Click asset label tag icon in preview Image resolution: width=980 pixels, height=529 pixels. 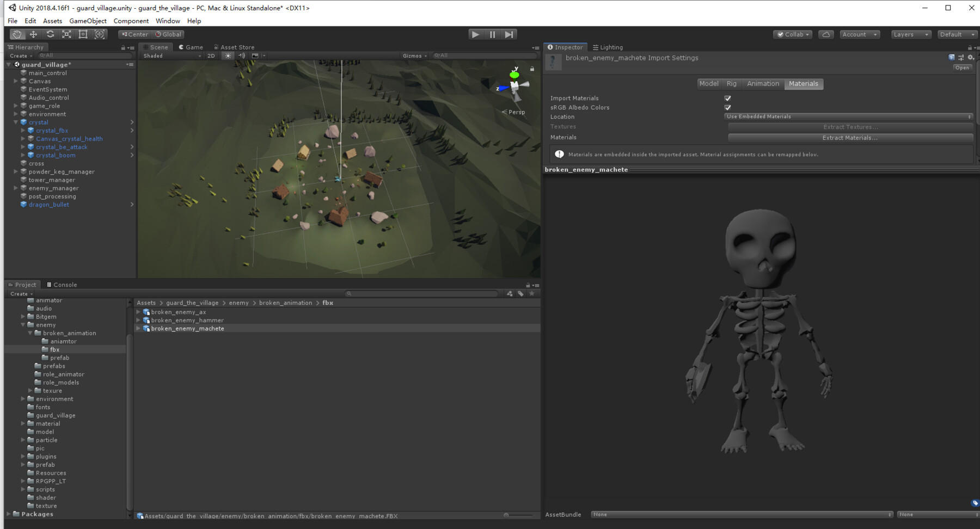pyautogui.click(x=975, y=503)
